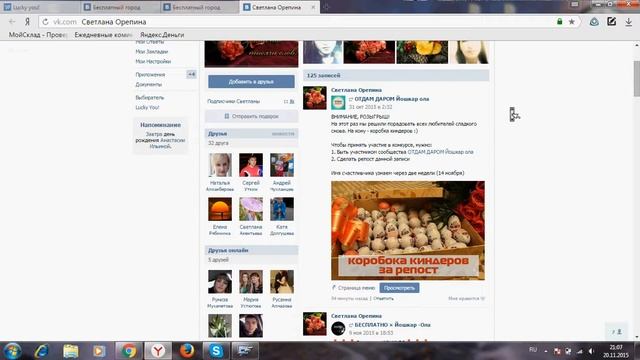640x360 pixels.
Task: Open Internet Explorer from taskbar
Action: (42, 351)
